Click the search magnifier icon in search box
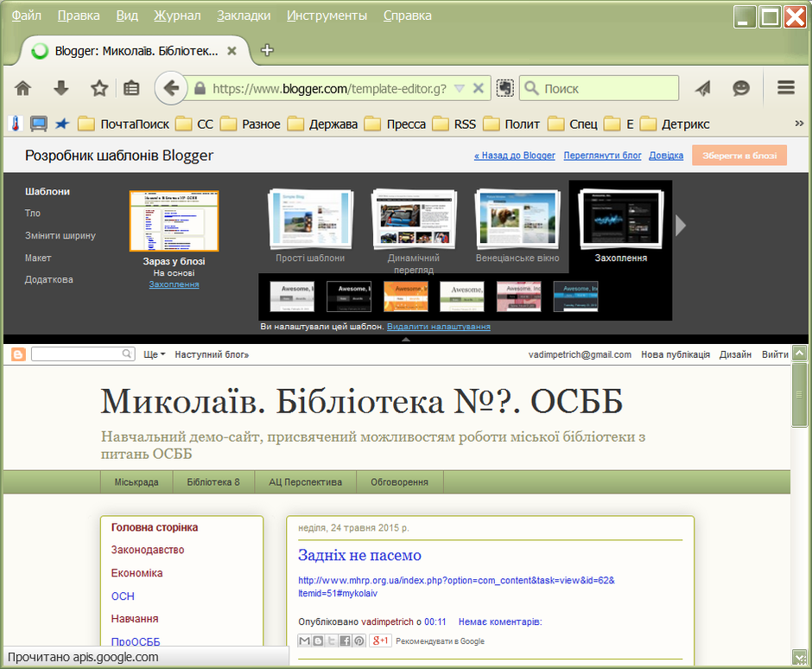 pyautogui.click(x=531, y=89)
